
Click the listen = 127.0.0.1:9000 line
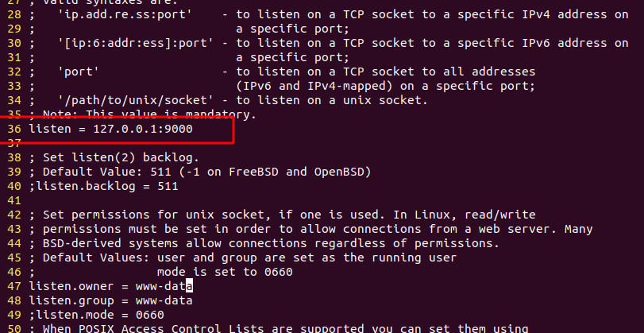pyautogui.click(x=110, y=129)
